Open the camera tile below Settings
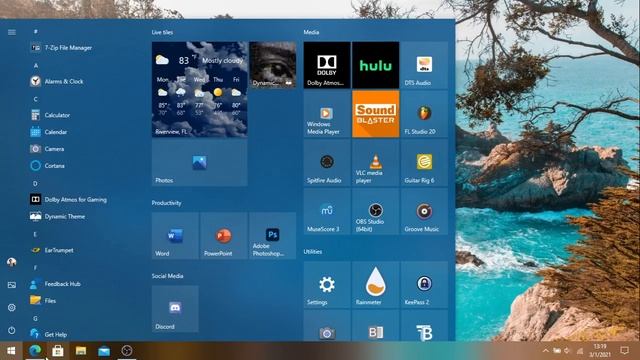 [327, 325]
